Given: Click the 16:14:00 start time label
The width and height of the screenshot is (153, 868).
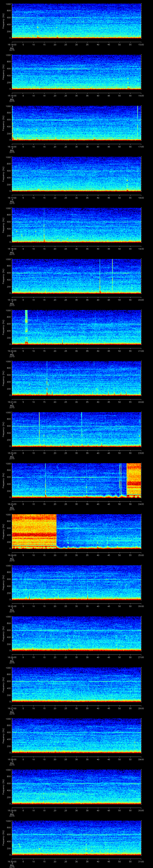Looking at the screenshot, I should click(12, 44).
